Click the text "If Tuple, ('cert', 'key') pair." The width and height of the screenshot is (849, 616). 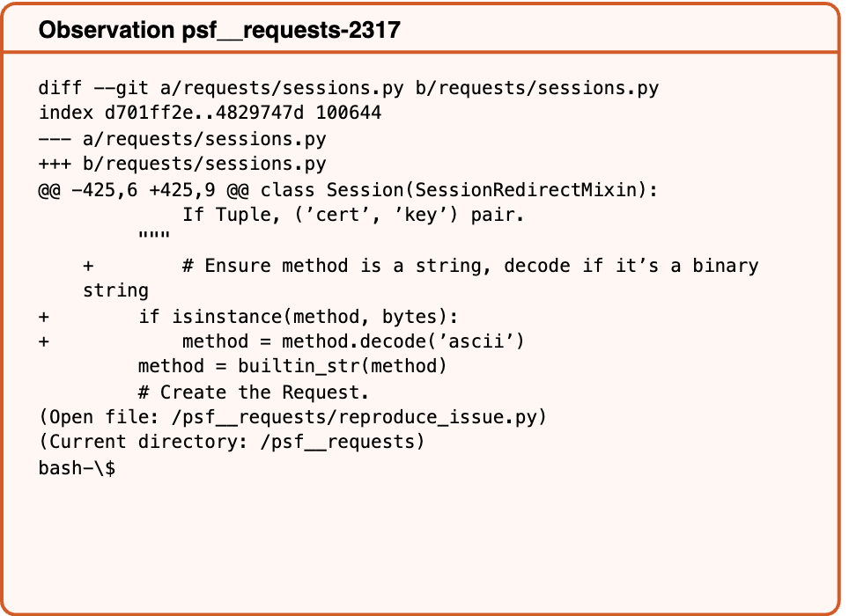(353, 215)
